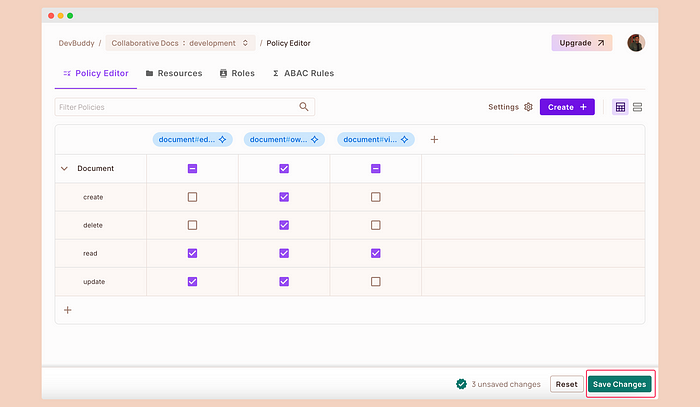Viewport: 700px width, 407px height.
Task: Click the document#ow... role diamond icon
Action: point(314,139)
